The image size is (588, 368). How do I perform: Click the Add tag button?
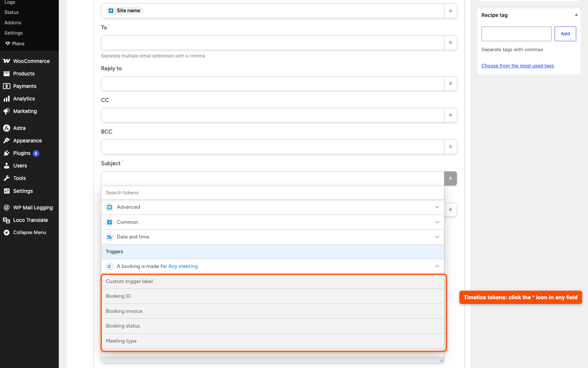pyautogui.click(x=565, y=34)
